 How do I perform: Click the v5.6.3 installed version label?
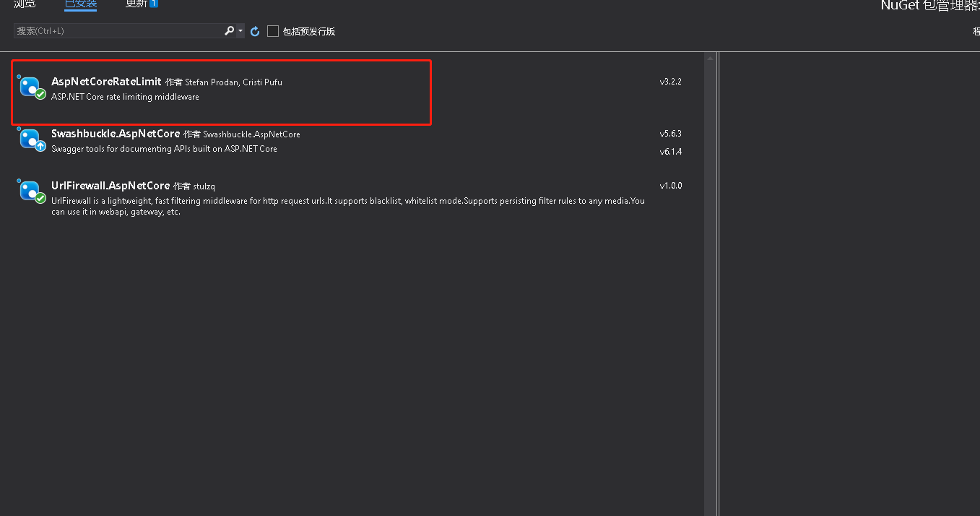click(670, 134)
